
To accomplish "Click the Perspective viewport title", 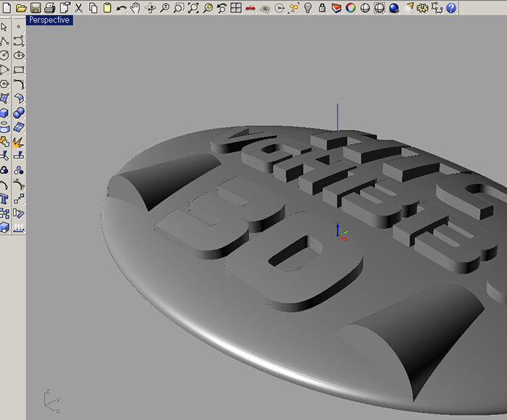I will point(49,20).
